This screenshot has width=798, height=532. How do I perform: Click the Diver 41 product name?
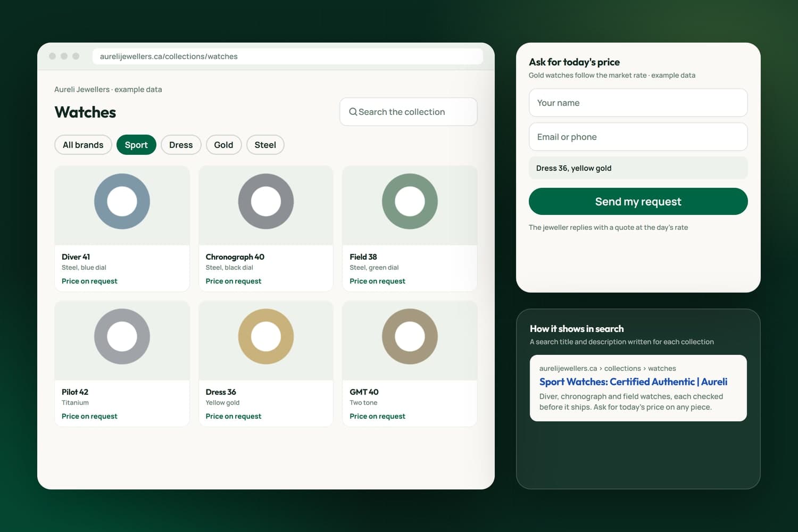coord(76,257)
